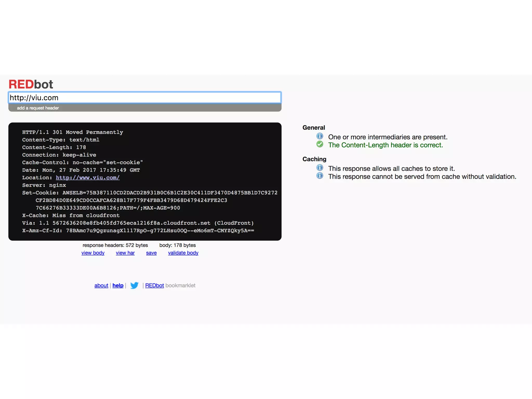Click the Twitter bird icon
The height and width of the screenshot is (399, 532).
coord(134,285)
